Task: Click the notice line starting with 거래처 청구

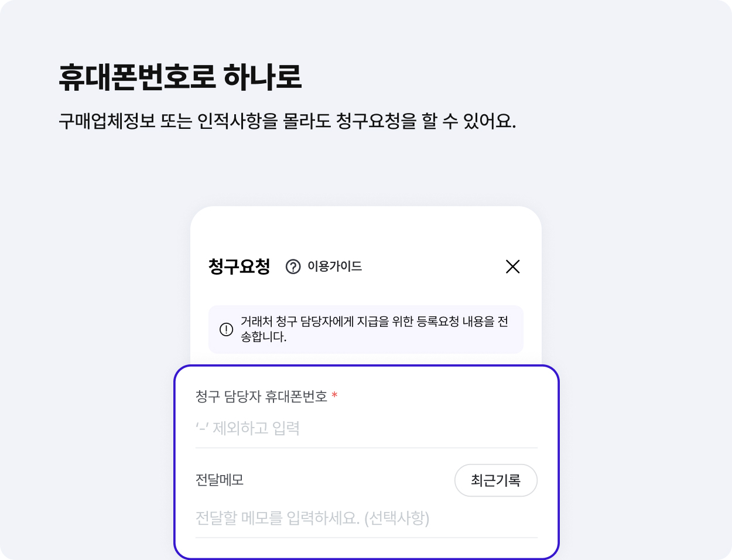Action: tap(374, 322)
